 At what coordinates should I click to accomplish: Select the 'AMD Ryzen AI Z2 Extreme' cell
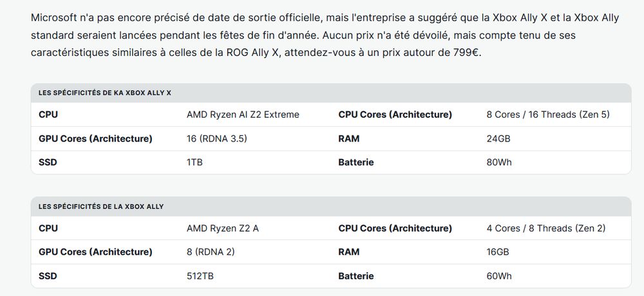coord(243,115)
